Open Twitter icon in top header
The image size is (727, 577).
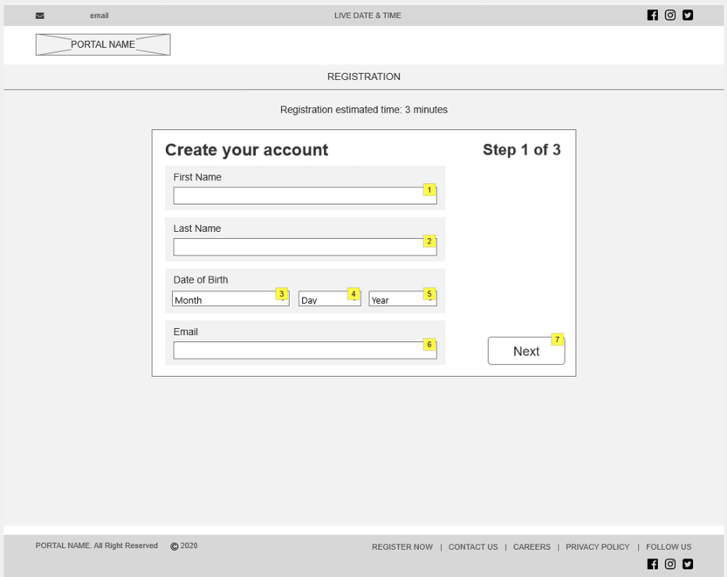click(688, 15)
